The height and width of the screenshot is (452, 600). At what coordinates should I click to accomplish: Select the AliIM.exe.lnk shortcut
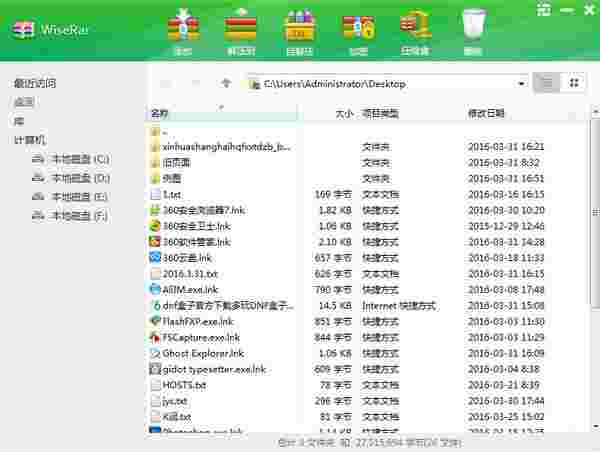366,290
